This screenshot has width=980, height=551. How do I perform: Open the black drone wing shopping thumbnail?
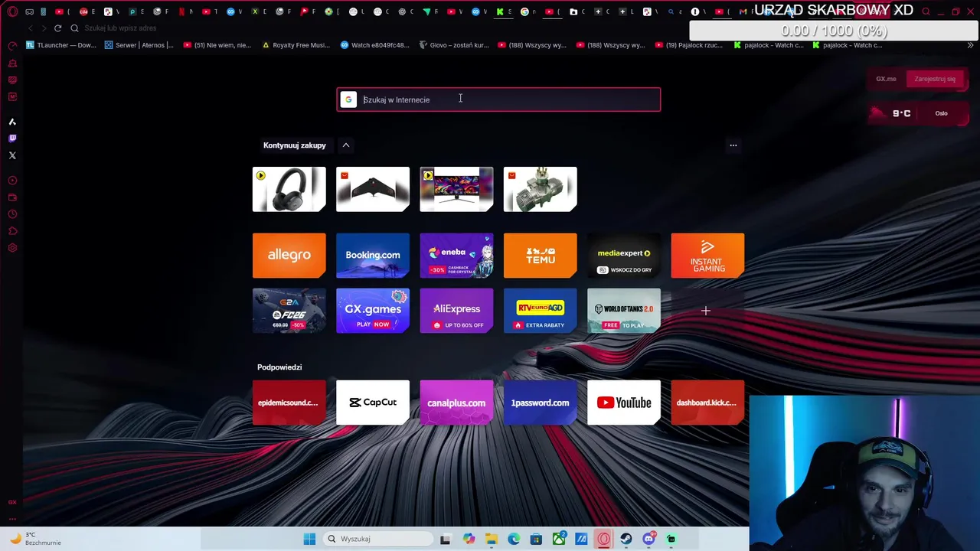(373, 189)
